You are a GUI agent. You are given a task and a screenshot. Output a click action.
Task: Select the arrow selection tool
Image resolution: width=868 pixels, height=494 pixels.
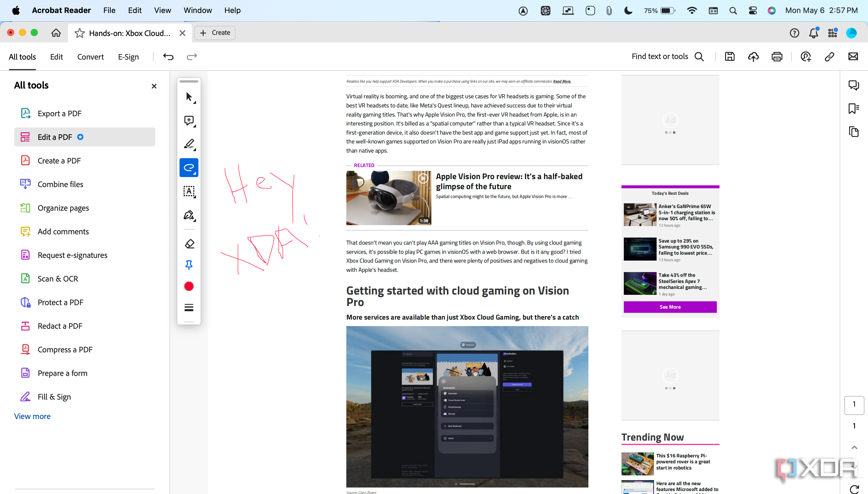point(189,97)
